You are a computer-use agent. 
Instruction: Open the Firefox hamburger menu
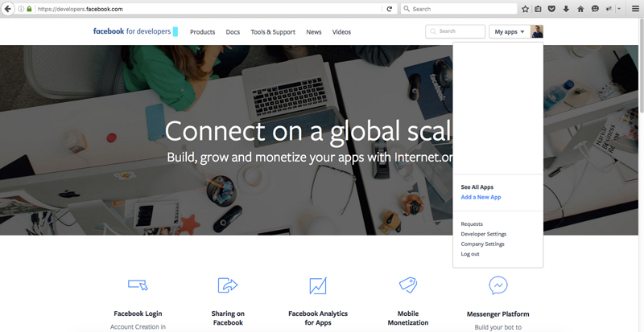(x=635, y=9)
